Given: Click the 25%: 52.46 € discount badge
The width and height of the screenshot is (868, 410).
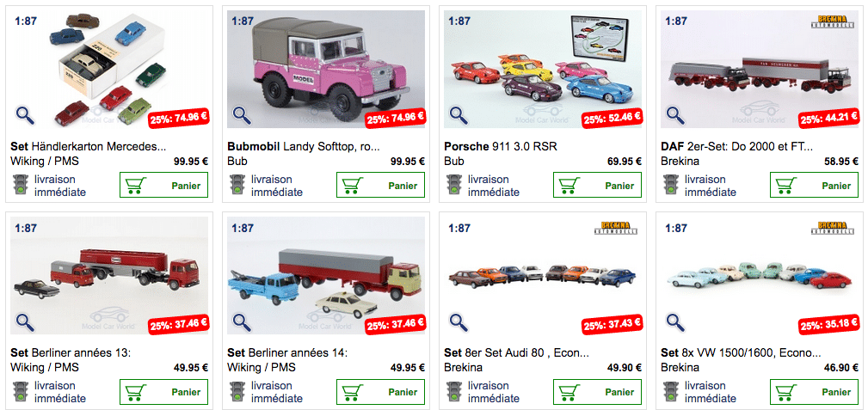Looking at the screenshot, I should [x=612, y=118].
